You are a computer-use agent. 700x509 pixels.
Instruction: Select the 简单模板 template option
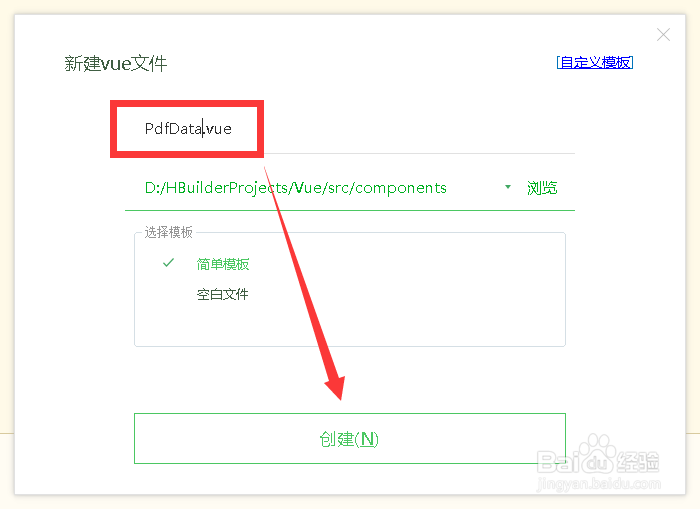(x=223, y=264)
